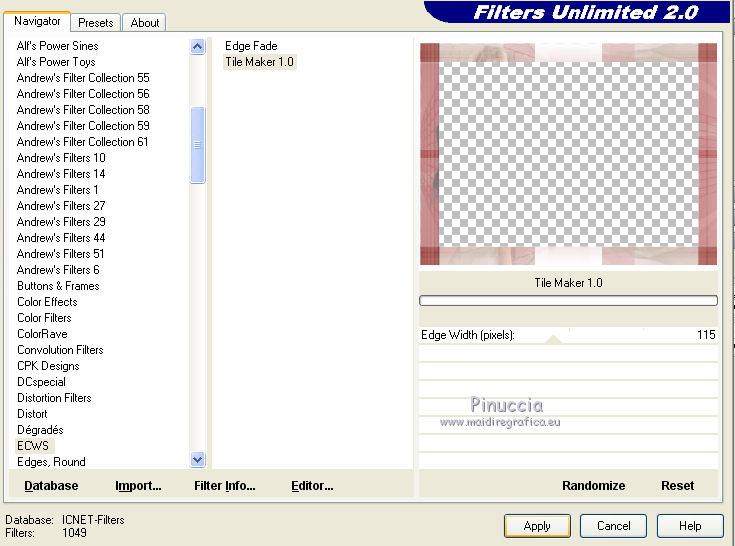735x546 pixels.
Task: Open the Andrew's Filters 10 category
Action: tap(61, 157)
